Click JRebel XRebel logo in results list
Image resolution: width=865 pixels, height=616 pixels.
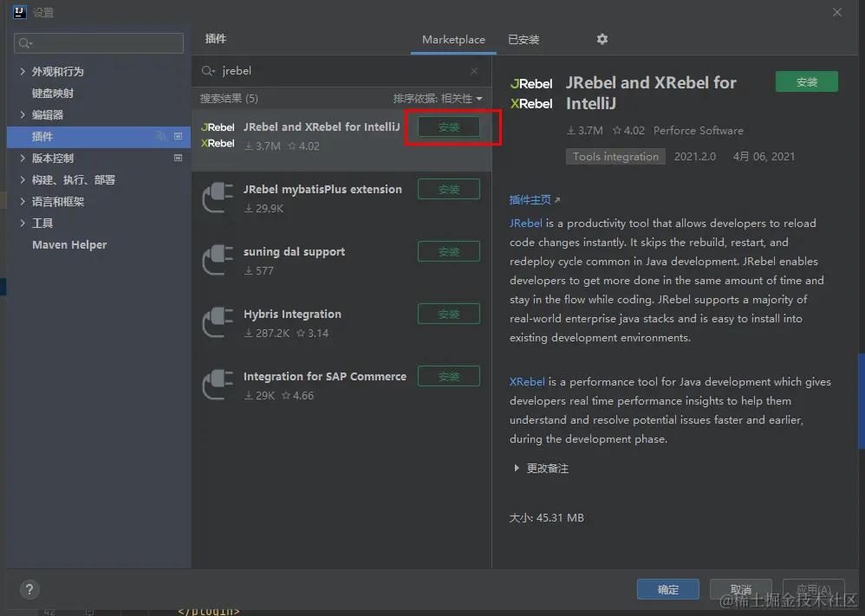click(x=218, y=135)
